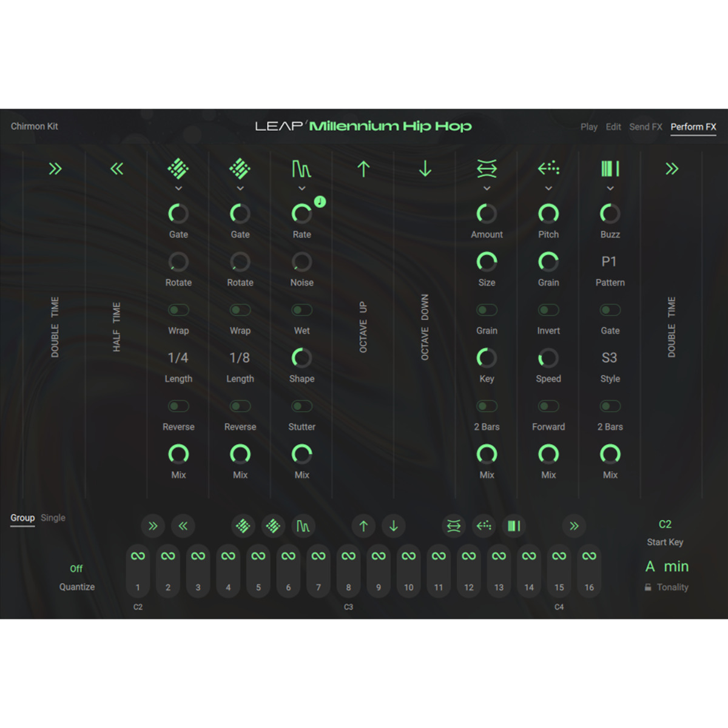Turn on the Stutter toggle

point(302,406)
